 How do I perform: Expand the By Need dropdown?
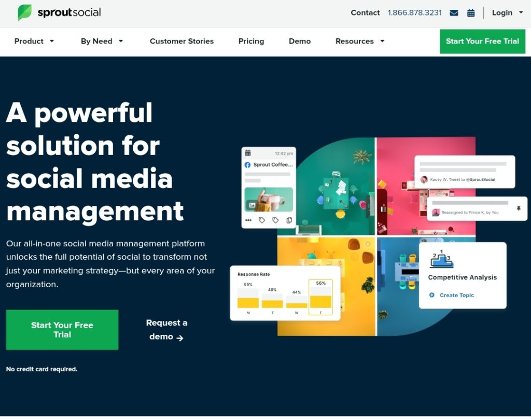click(x=102, y=41)
